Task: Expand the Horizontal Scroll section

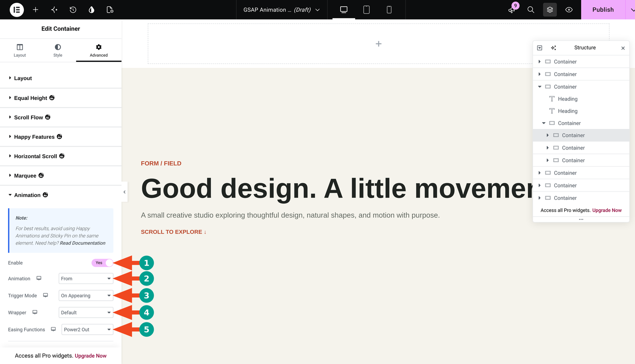Action: pos(61,156)
